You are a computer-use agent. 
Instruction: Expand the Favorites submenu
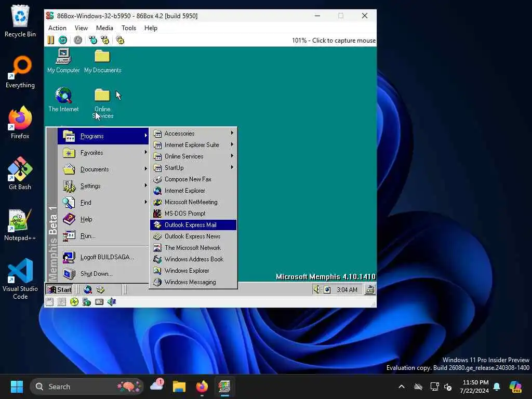[x=103, y=153]
